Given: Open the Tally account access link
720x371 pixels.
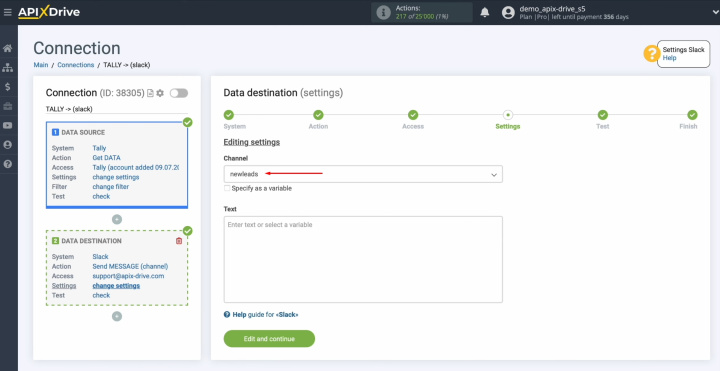Looking at the screenshot, I should pyautogui.click(x=136, y=167).
